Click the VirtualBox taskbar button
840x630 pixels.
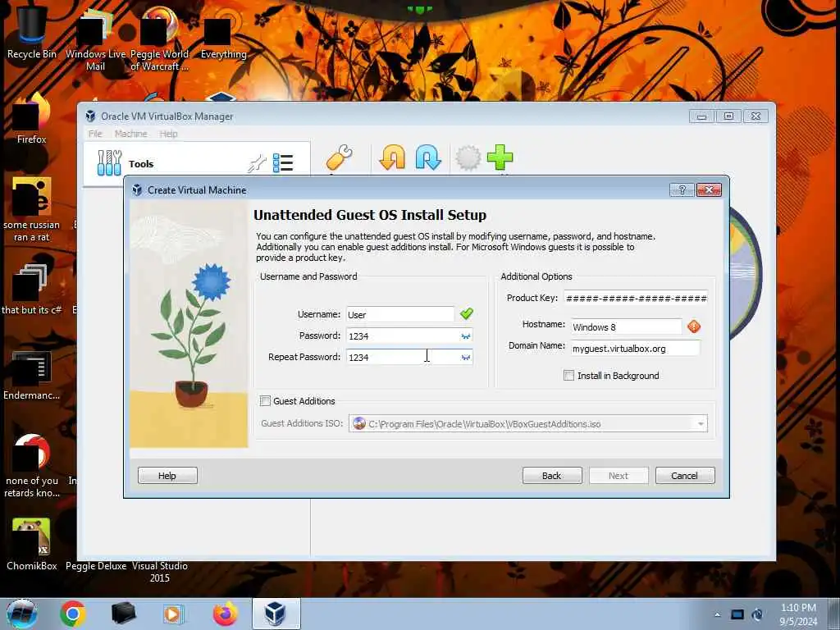pos(276,614)
